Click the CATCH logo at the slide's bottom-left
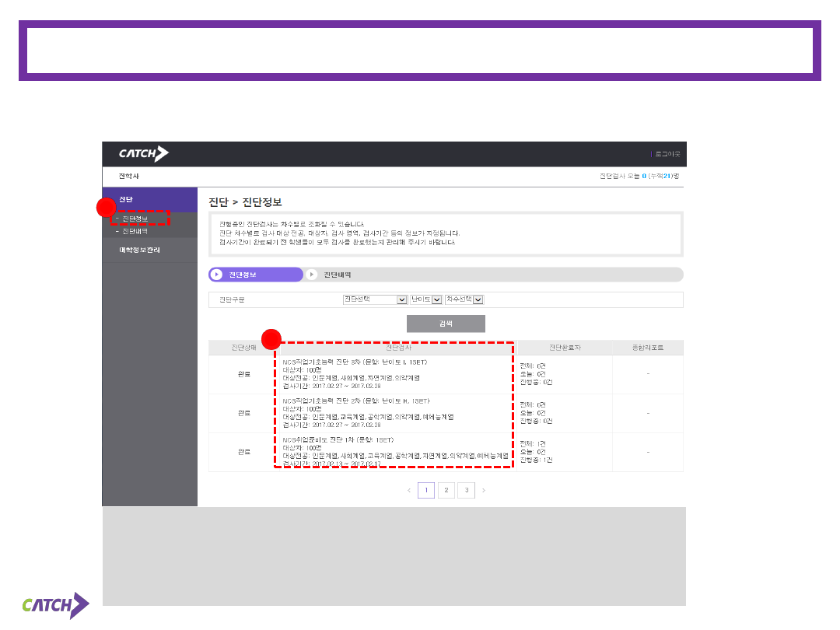 (56, 605)
